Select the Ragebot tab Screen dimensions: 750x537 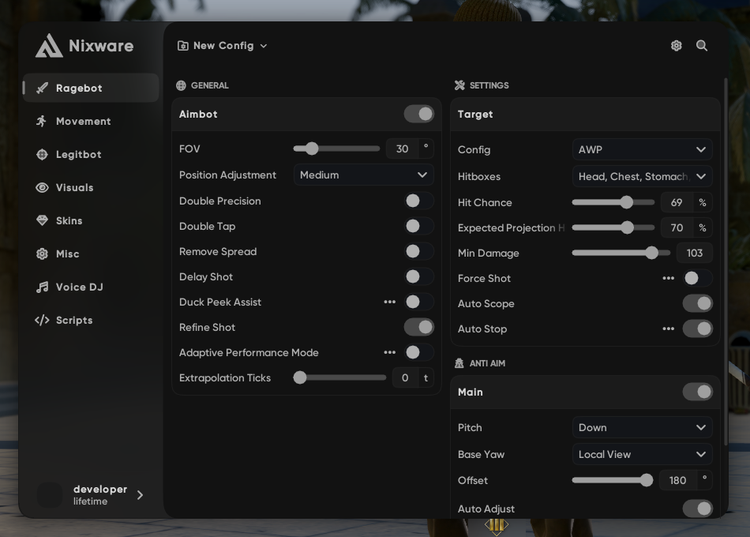tap(91, 88)
